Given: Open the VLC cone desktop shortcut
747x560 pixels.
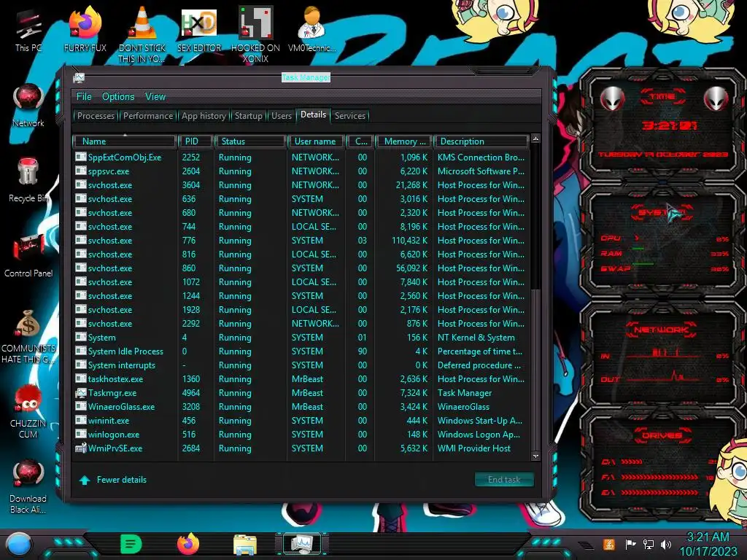Looking at the screenshot, I should pyautogui.click(x=142, y=34).
